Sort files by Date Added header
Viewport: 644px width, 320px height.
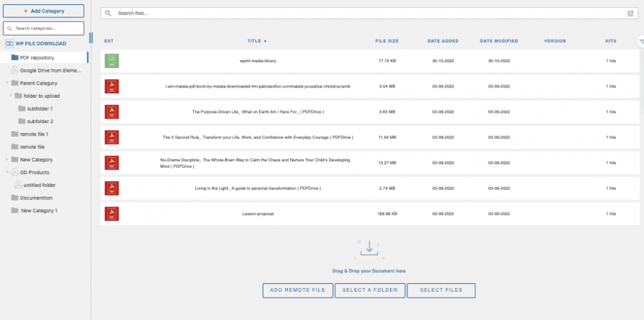pos(442,41)
